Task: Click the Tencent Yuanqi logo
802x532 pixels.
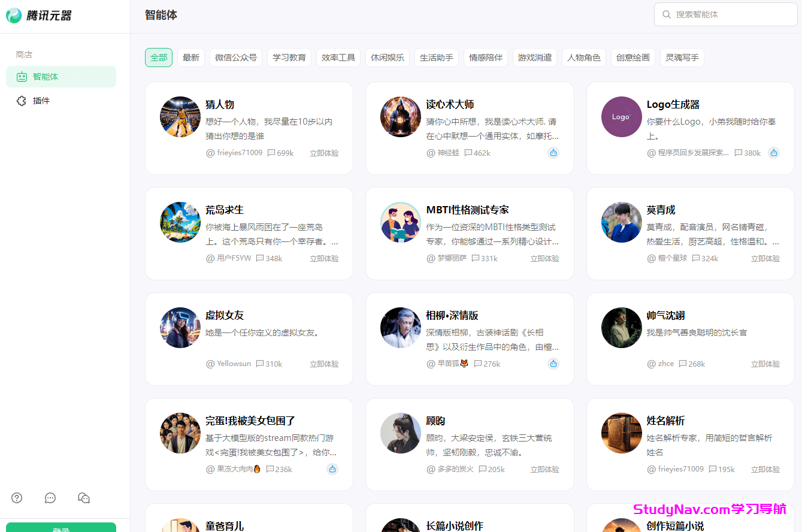Action: [39, 16]
